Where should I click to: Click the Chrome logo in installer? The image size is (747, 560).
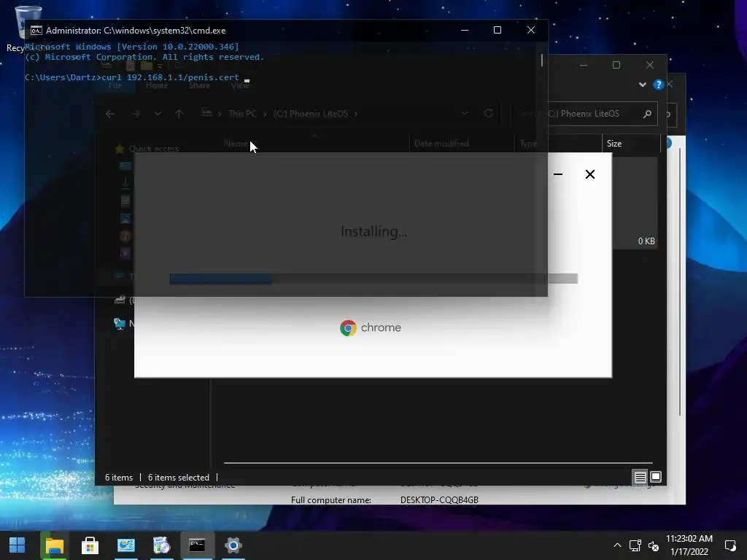coord(348,327)
